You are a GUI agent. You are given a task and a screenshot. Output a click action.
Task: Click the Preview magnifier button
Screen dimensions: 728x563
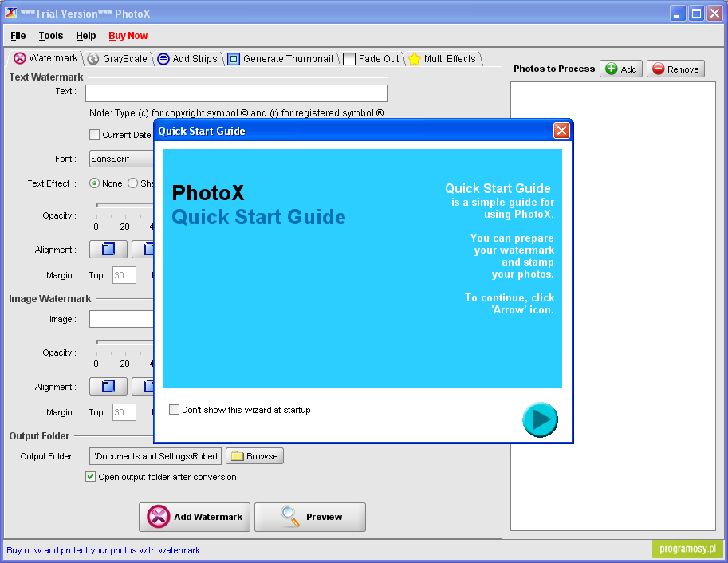click(310, 517)
